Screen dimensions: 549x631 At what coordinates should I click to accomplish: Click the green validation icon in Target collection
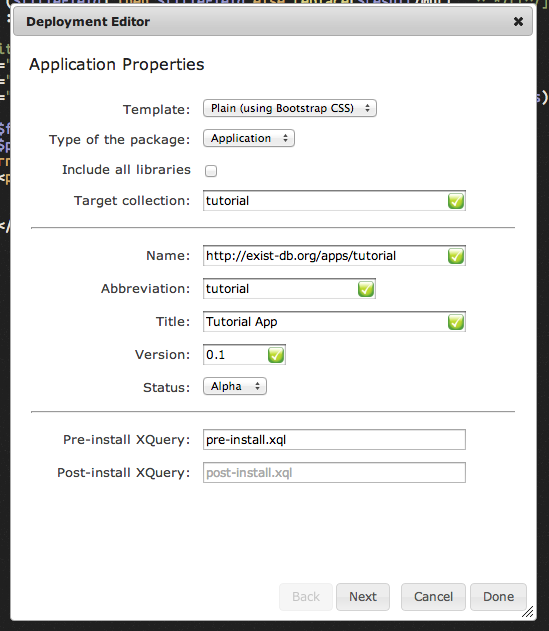click(456, 201)
